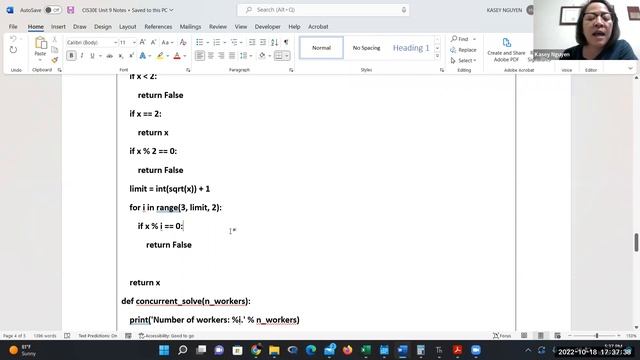Switch to the Design tab

(x=102, y=27)
